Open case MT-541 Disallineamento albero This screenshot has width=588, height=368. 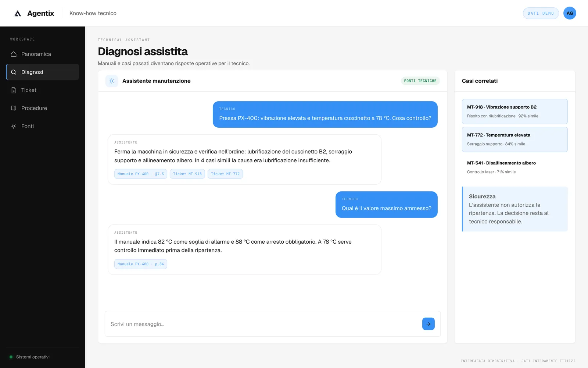pos(515,167)
